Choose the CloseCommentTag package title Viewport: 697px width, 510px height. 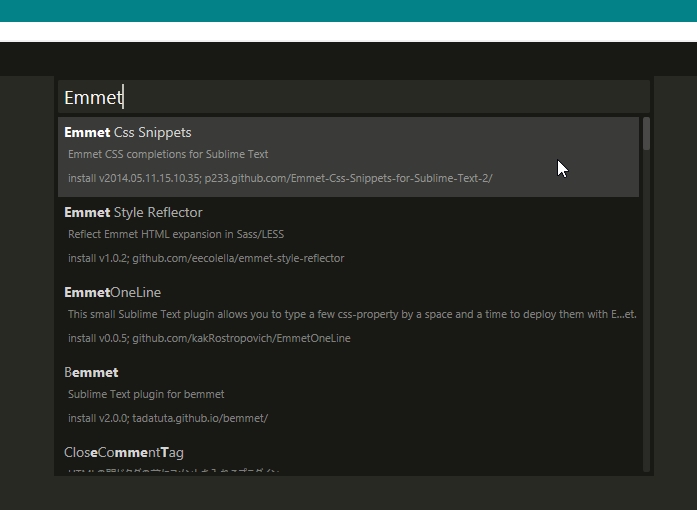124,452
